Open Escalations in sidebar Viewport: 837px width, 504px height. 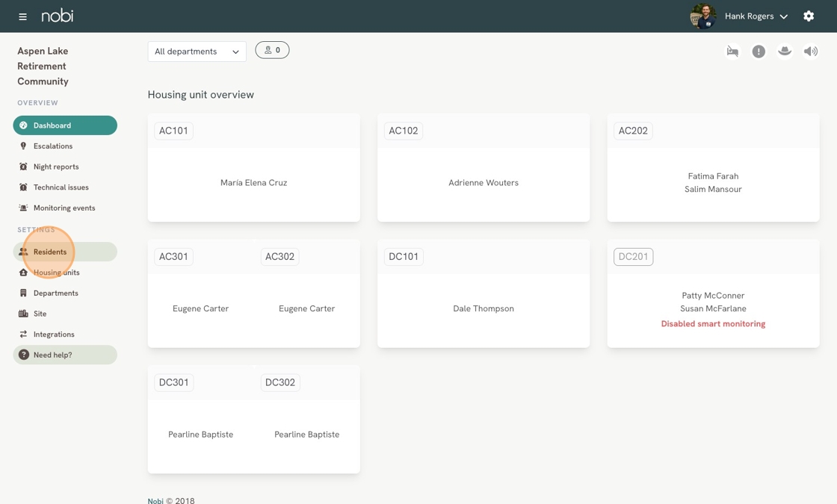point(52,146)
